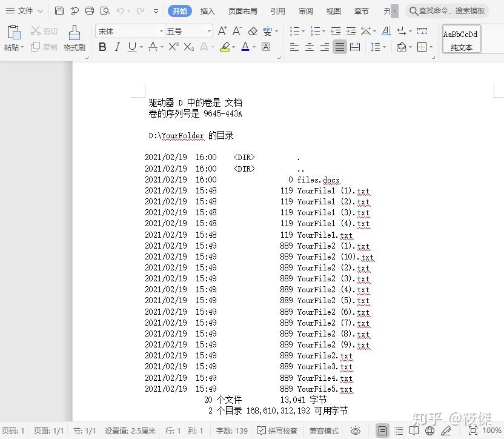Image resolution: width=504 pixels, height=439 pixels.
Task: Click the Save document icon
Action: pyautogui.click(x=59, y=11)
